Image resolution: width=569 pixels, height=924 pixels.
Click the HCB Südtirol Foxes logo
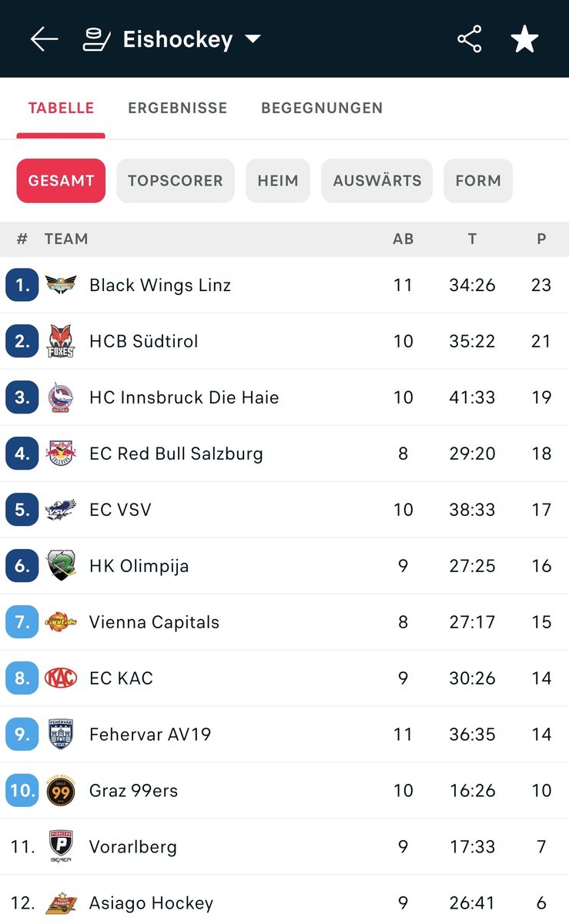click(61, 341)
